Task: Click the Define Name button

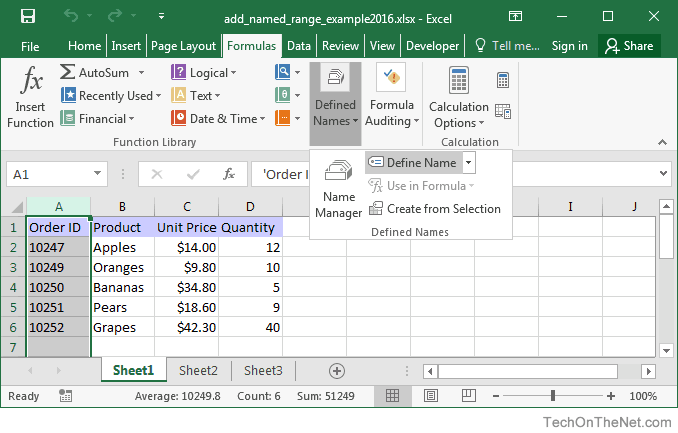Action: [x=413, y=162]
